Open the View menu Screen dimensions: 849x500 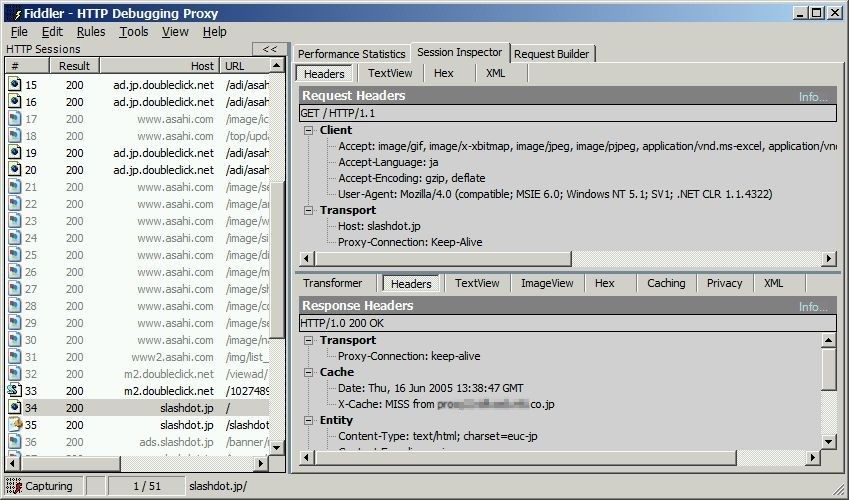click(175, 31)
